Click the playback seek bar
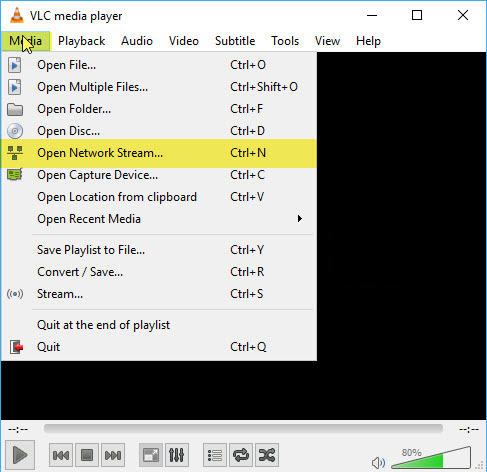 pyautogui.click(x=243, y=429)
